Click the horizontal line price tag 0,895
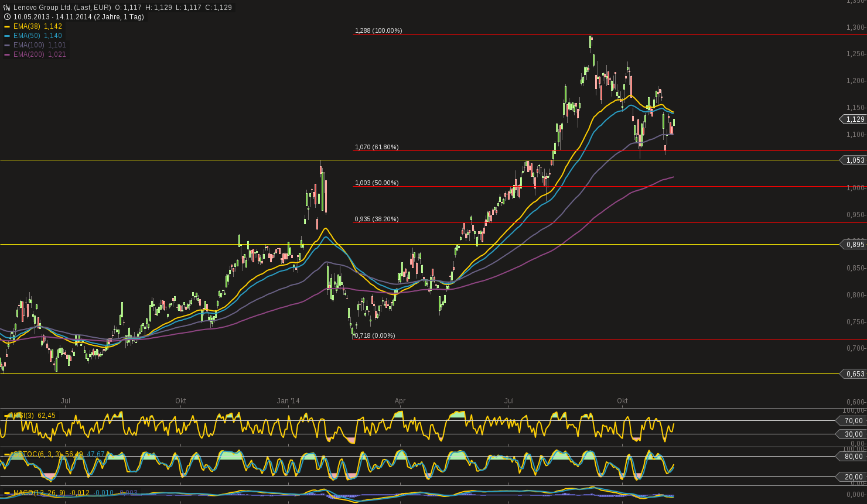 (853, 244)
